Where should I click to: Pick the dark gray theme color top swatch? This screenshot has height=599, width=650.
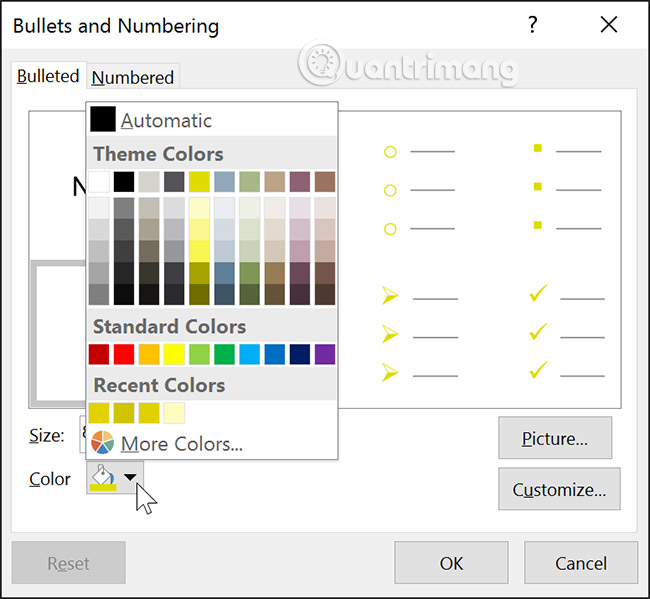coord(174,182)
